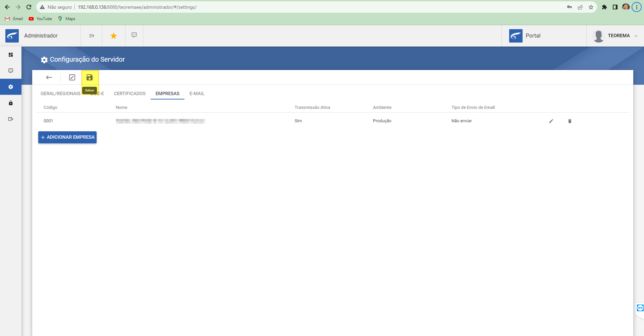Open the Portal link
Screen dimensions: 644x336
pos(533,36)
